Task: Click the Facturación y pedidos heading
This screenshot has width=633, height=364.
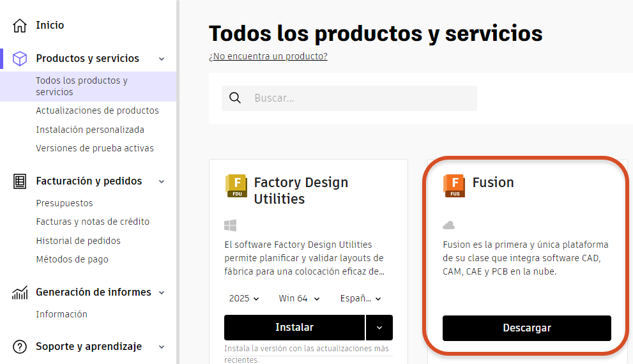Action: tap(89, 181)
